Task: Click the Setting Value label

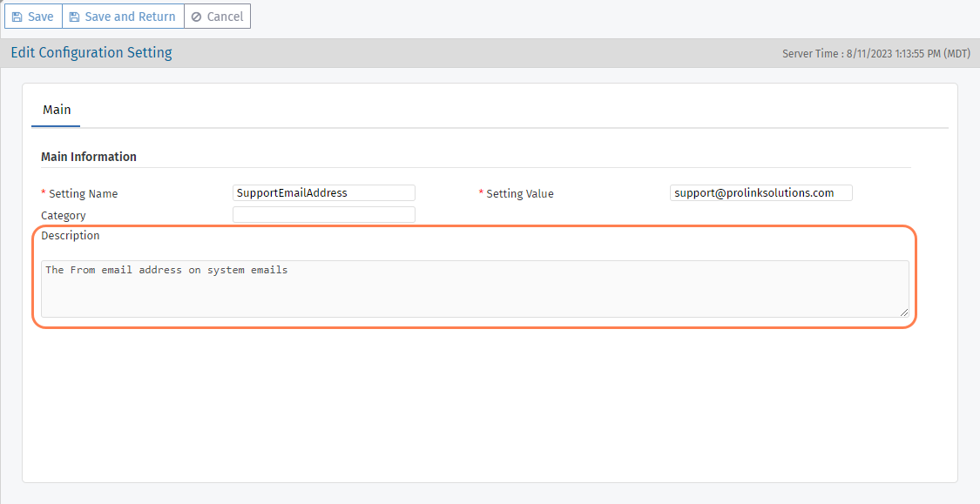Action: [519, 194]
